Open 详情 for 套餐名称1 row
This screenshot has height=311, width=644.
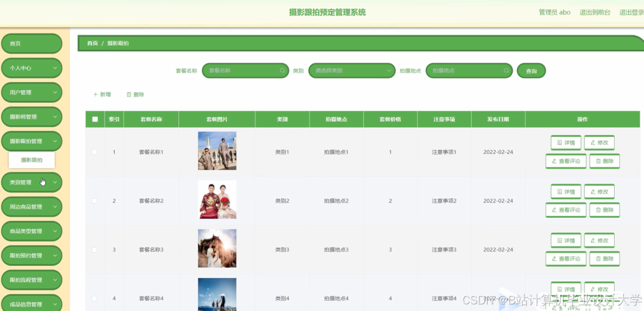tap(566, 143)
